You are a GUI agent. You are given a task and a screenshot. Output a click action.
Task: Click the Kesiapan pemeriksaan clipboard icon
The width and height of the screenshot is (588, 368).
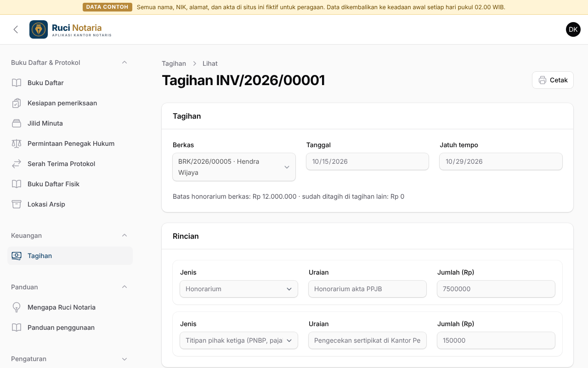[17, 103]
